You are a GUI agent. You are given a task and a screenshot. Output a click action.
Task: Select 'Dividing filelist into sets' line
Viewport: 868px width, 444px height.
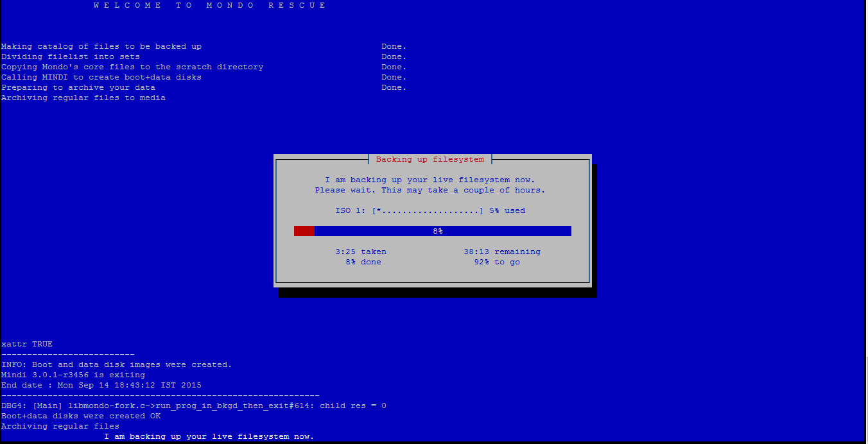[x=71, y=56]
